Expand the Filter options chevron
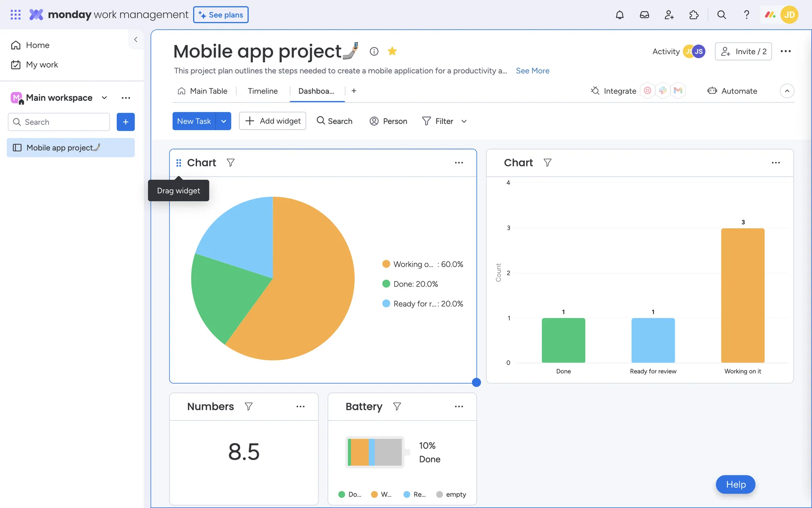Image resolution: width=812 pixels, height=508 pixels. [x=464, y=121]
